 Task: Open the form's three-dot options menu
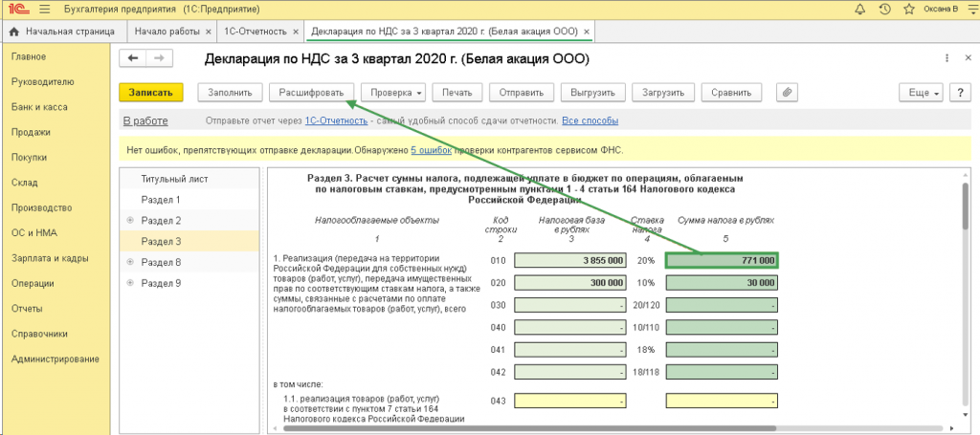948,58
